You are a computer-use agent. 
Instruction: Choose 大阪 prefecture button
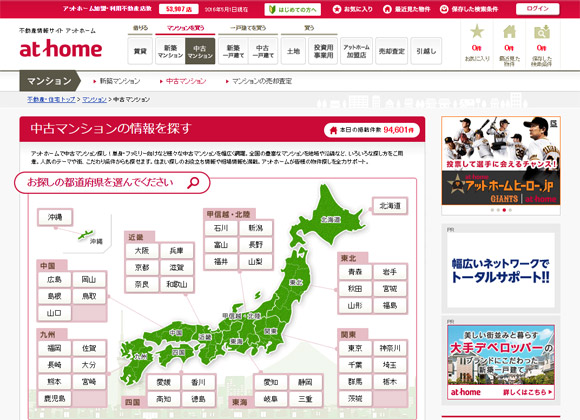[142, 251]
